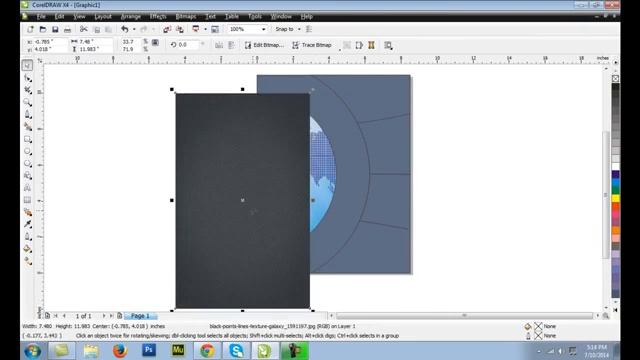Select the Basic Shapes tool

pyautogui.click(x=27, y=176)
